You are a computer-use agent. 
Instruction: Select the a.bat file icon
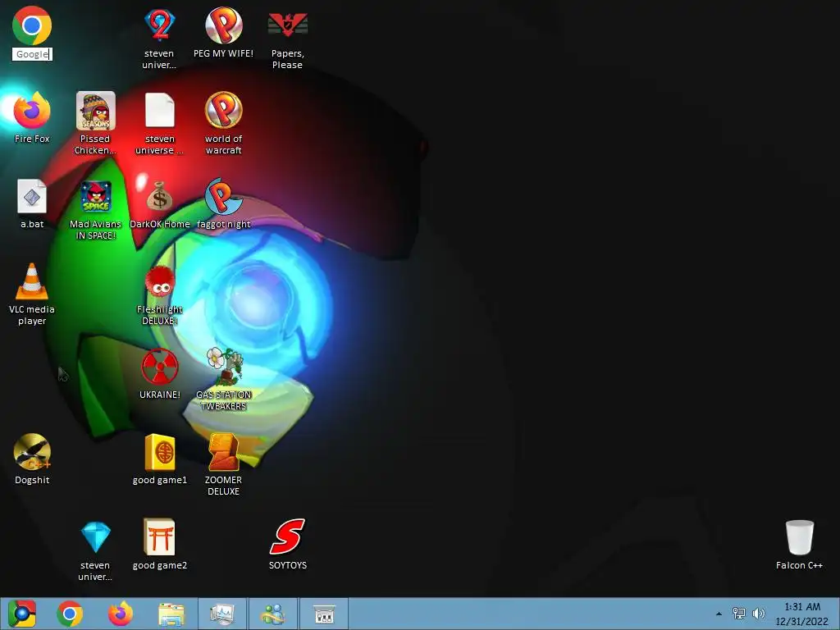32,196
